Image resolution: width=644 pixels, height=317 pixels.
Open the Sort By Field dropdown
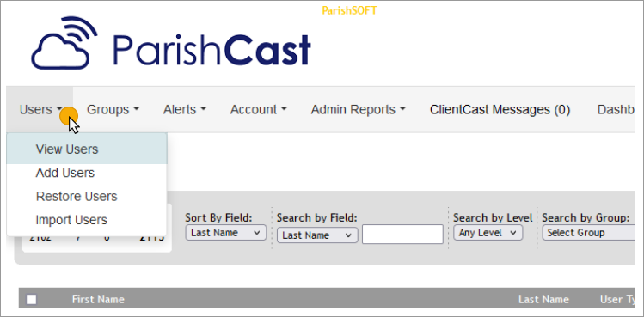pyautogui.click(x=226, y=233)
